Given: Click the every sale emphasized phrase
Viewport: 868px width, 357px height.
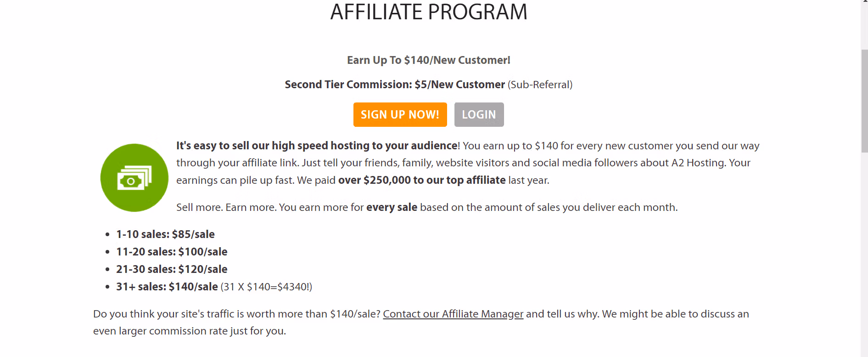Looking at the screenshot, I should (392, 207).
